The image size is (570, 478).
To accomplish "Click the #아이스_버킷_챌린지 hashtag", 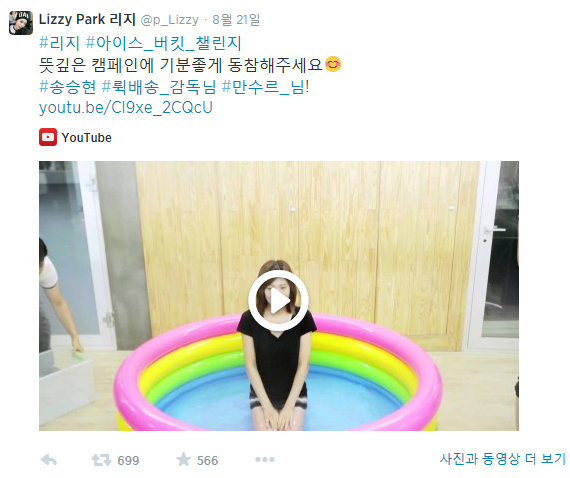I will (x=164, y=43).
